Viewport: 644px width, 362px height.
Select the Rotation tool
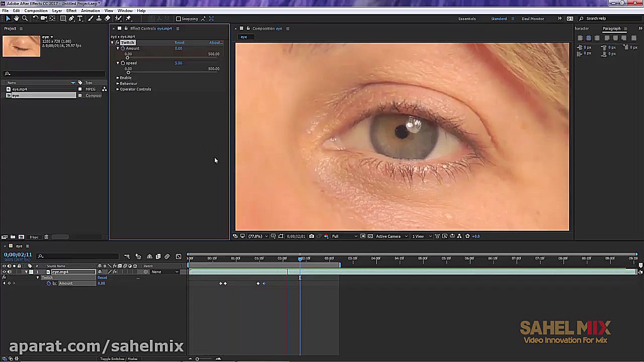(36, 19)
